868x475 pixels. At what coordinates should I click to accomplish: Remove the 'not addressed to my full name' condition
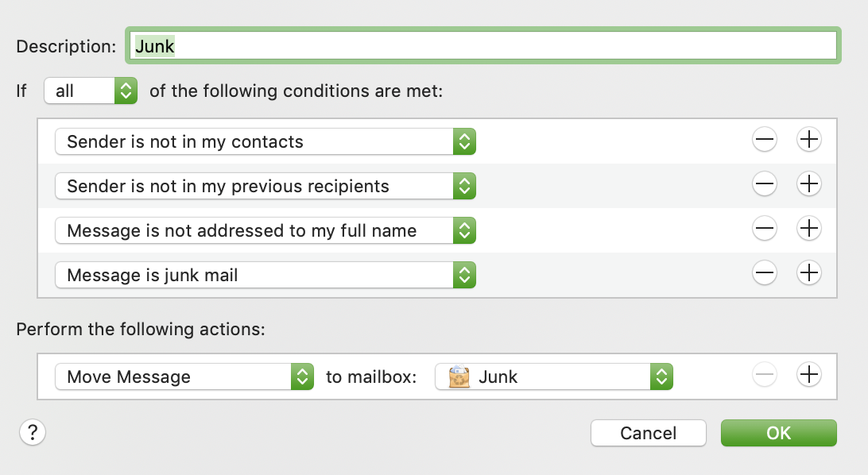point(764,230)
